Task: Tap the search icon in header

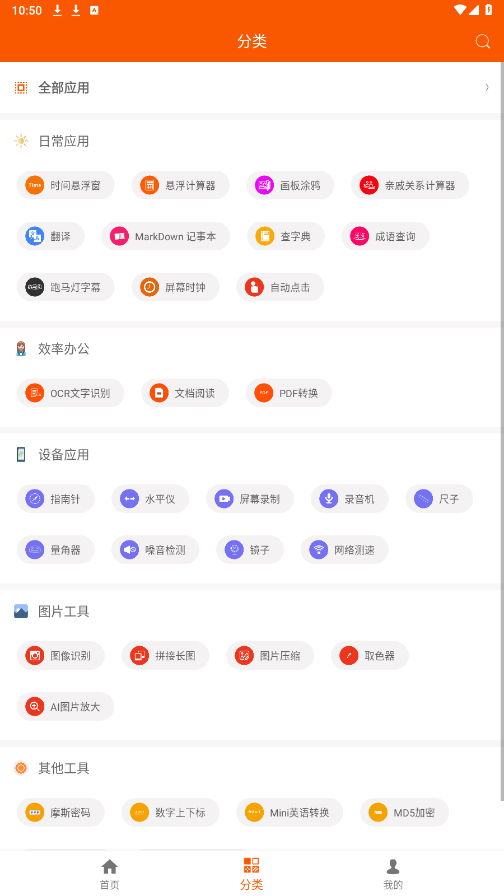Action: point(483,41)
